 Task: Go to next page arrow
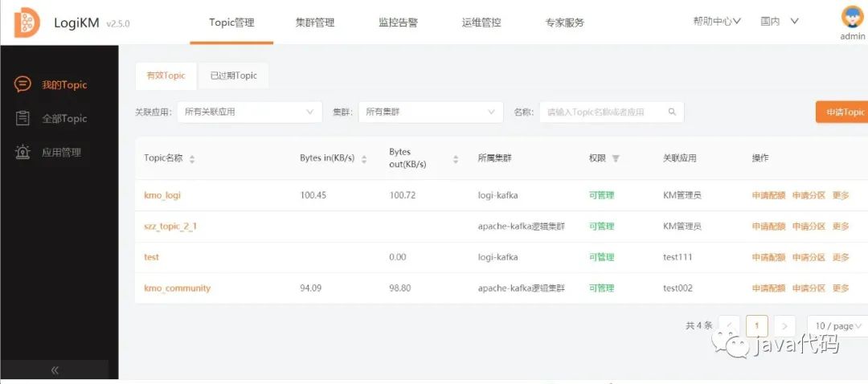pos(784,326)
